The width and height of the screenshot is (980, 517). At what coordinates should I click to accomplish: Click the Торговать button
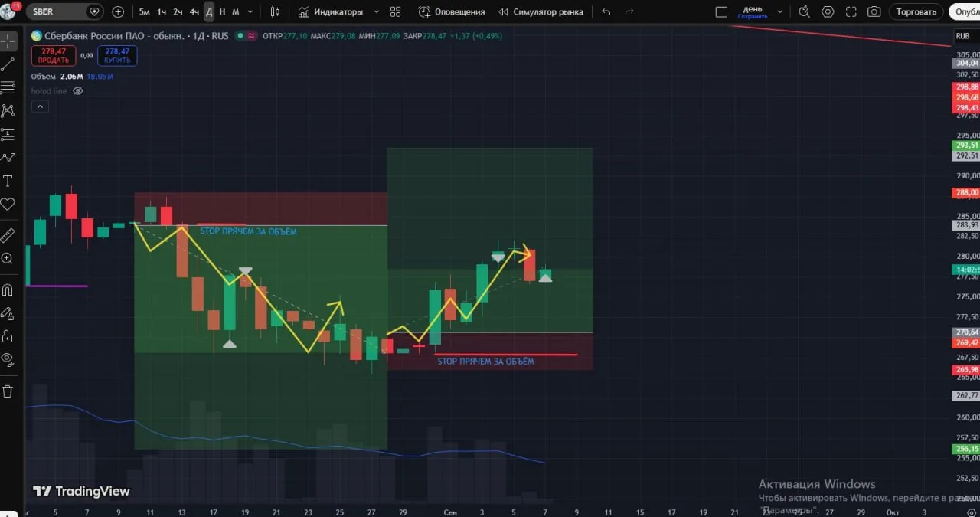pos(916,11)
